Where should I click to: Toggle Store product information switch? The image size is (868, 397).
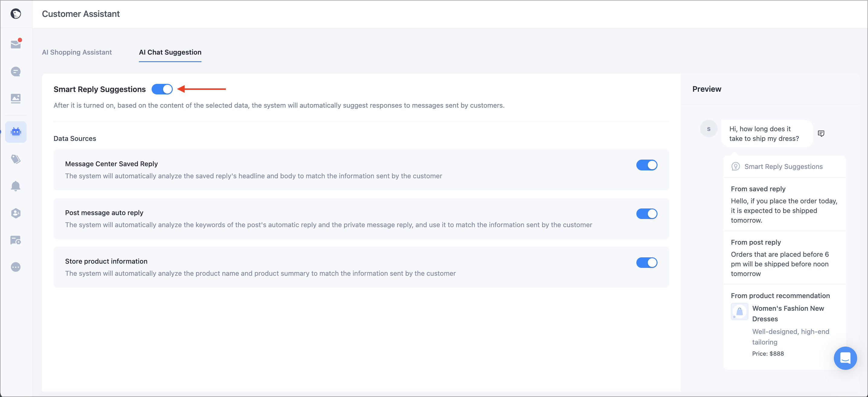coord(647,262)
